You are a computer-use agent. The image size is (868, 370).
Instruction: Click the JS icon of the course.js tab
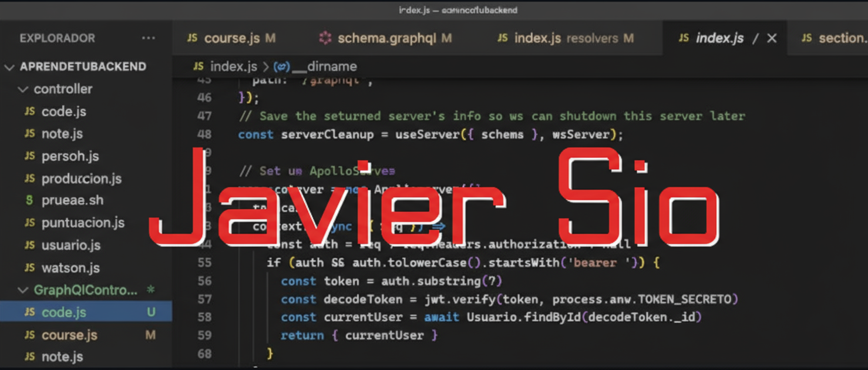coord(192,38)
